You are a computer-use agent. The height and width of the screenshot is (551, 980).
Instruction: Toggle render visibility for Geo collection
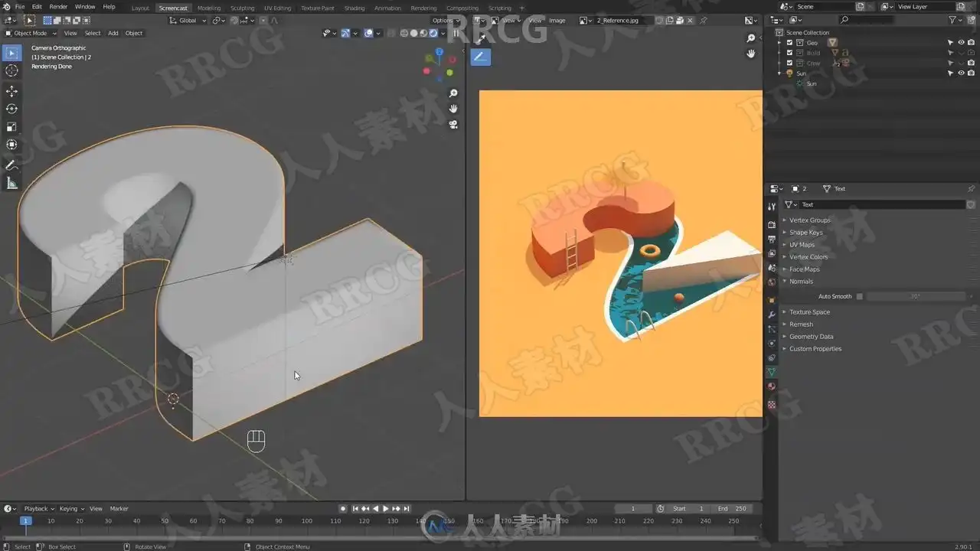pyautogui.click(x=971, y=43)
